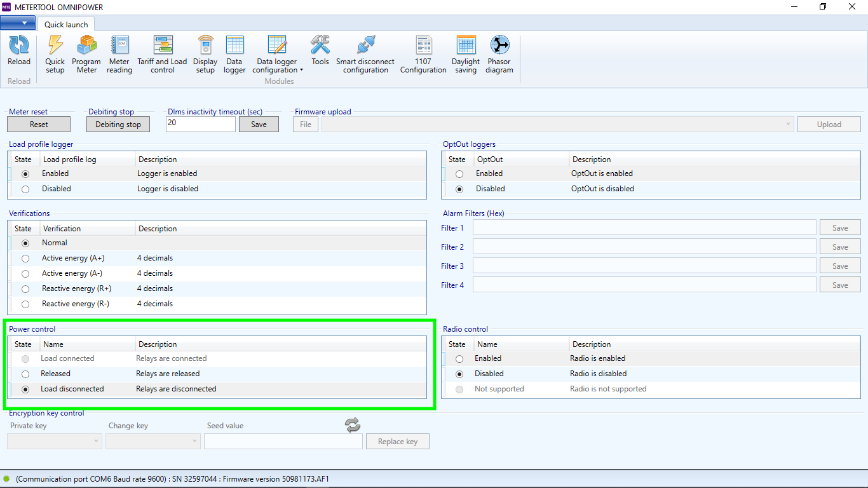Click 'Radio is not supported' description
868x488 pixels.
coord(608,389)
